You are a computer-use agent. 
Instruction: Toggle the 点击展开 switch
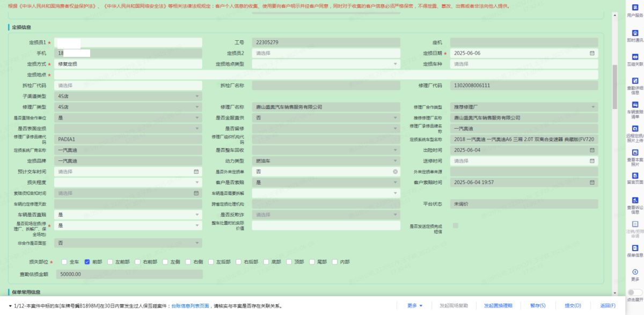(635, 292)
